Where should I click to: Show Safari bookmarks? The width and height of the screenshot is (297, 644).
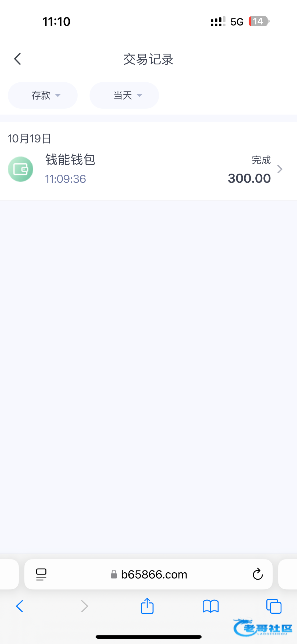(x=211, y=606)
